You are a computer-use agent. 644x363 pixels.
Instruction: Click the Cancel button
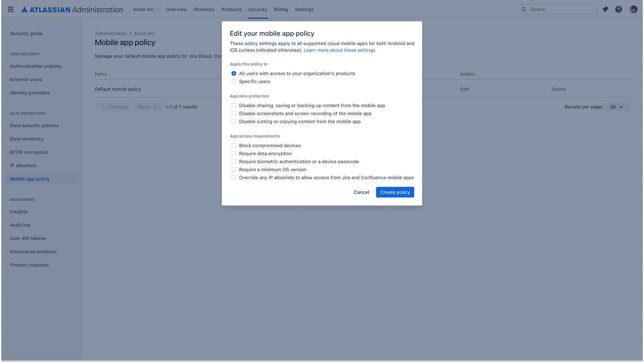tap(361, 192)
